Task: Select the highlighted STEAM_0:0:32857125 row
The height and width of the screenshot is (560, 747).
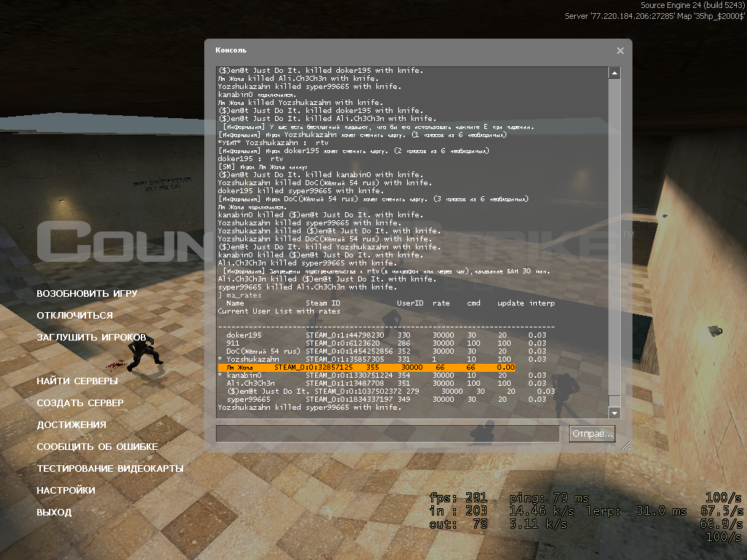Action: (x=366, y=367)
